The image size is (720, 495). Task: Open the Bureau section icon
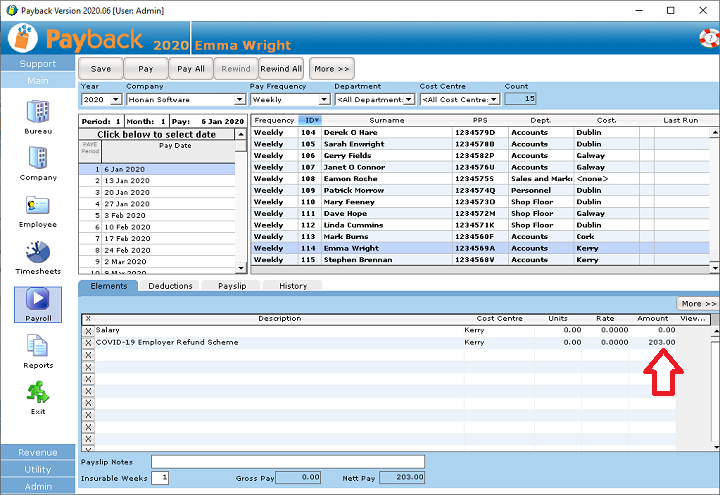pos(37,111)
